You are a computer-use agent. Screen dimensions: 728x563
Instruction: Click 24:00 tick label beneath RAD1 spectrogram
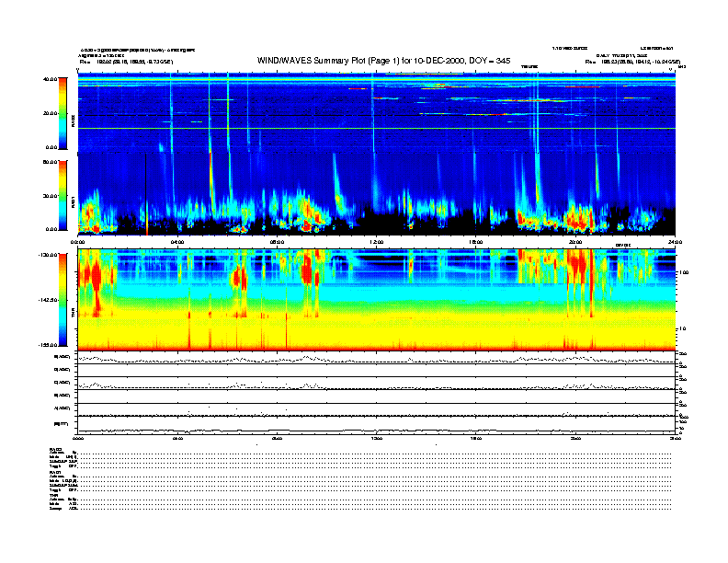point(675,242)
